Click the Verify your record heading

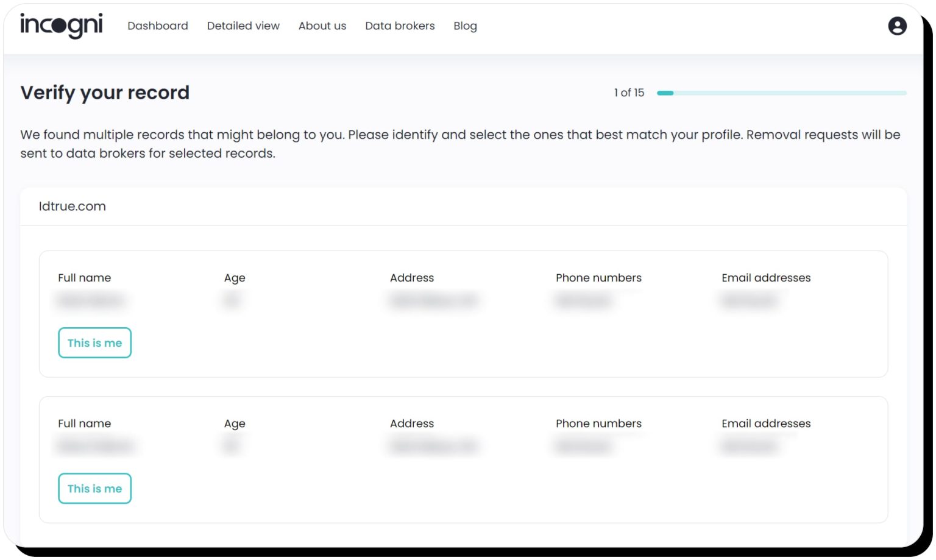105,93
